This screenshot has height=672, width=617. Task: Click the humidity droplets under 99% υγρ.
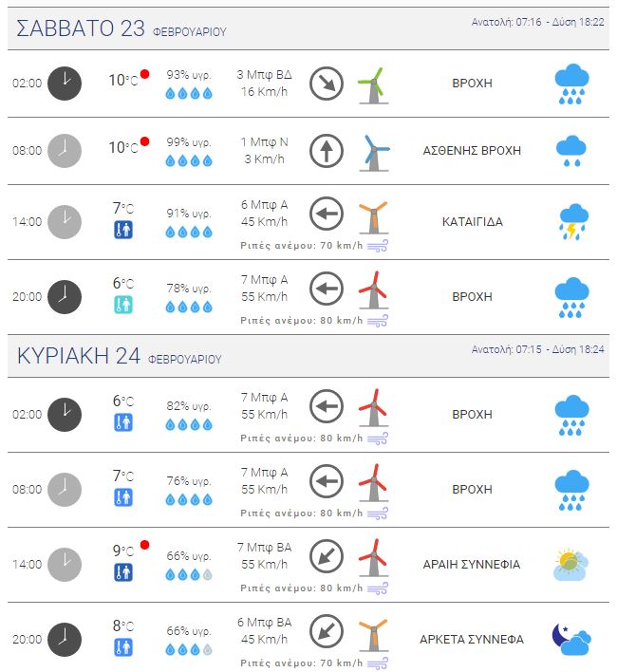coord(189,160)
